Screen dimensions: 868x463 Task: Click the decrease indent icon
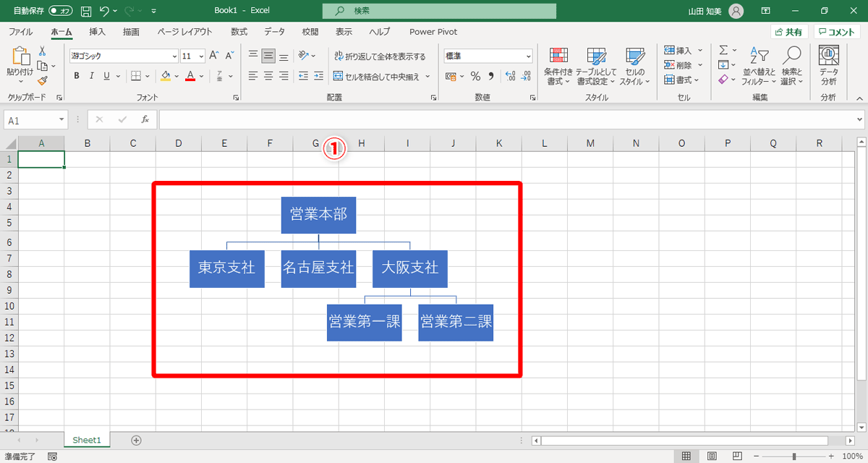click(x=304, y=76)
